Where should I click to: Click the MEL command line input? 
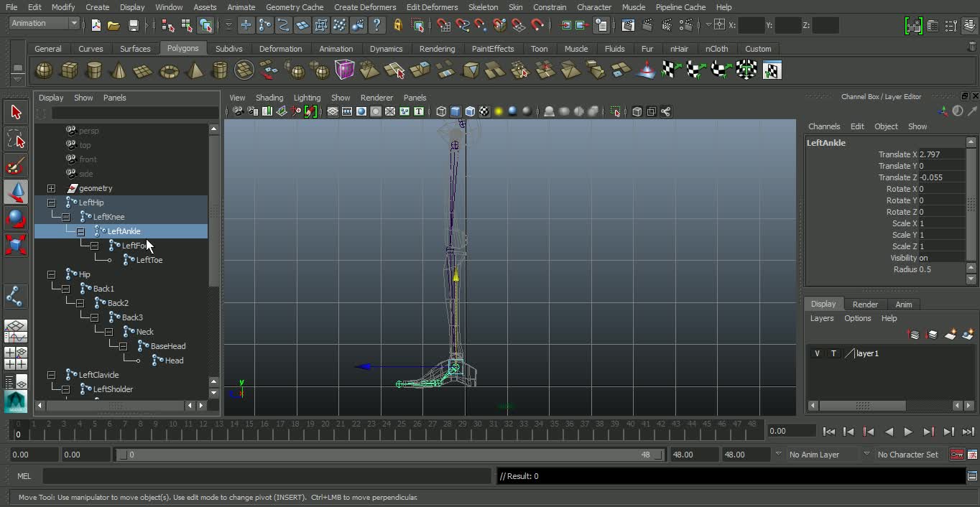tap(267, 476)
